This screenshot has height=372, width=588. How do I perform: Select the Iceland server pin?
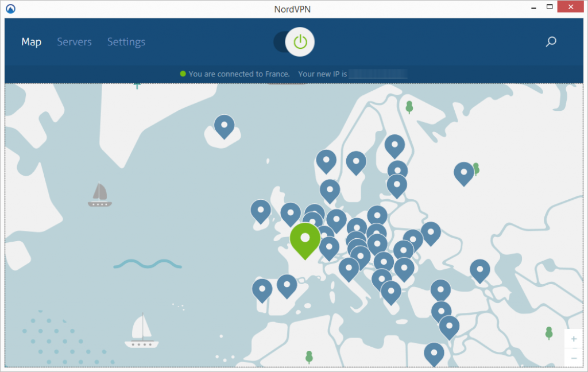click(x=225, y=127)
